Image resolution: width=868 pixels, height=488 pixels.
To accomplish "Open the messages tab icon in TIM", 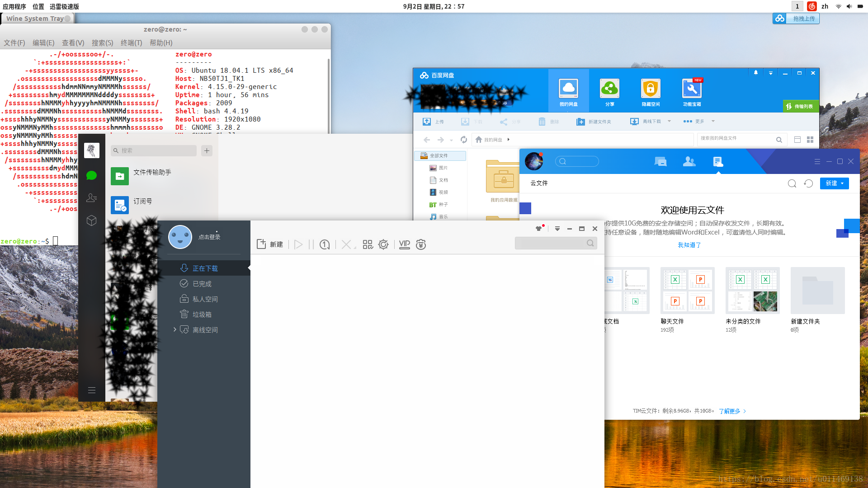I will pos(660,161).
